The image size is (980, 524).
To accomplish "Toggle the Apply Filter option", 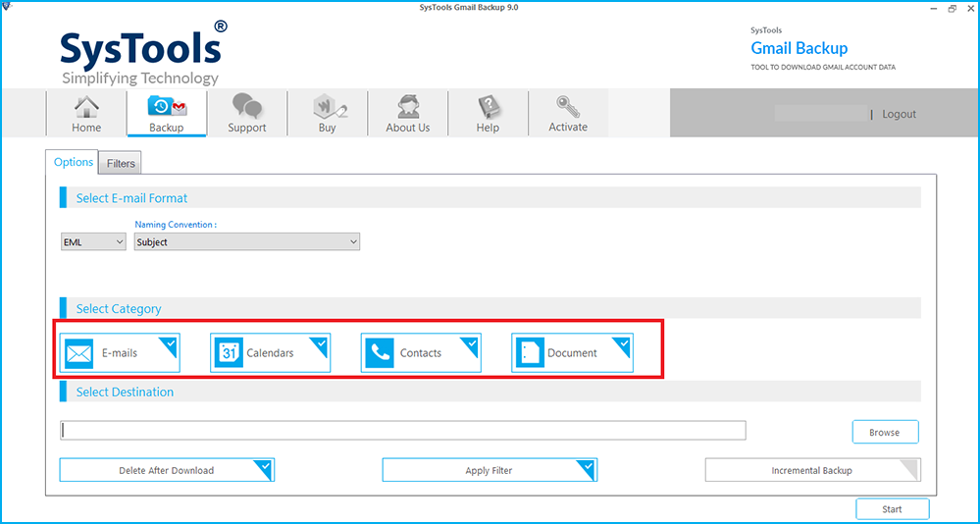I will pos(490,470).
